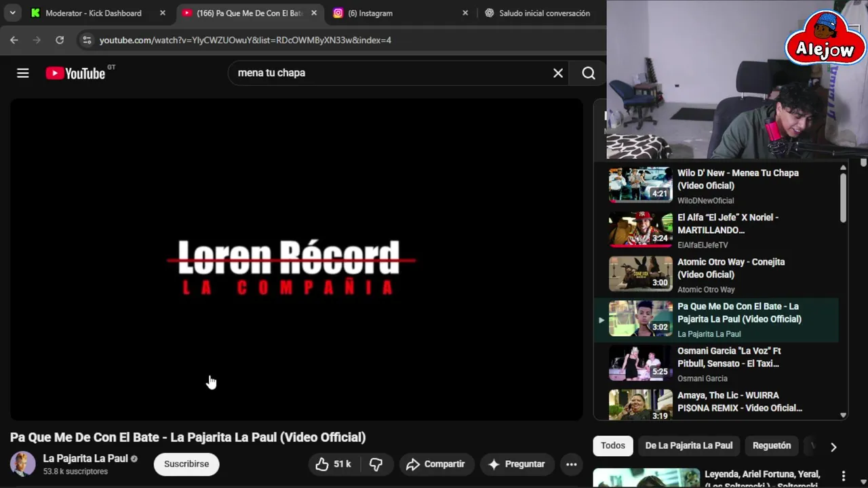Open Leyenda, Ariel Fortuna, Yeral video title

tap(762, 478)
